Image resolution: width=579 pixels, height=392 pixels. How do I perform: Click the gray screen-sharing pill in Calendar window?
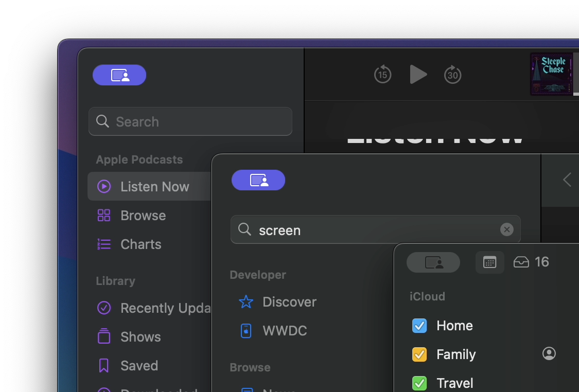coord(433,262)
